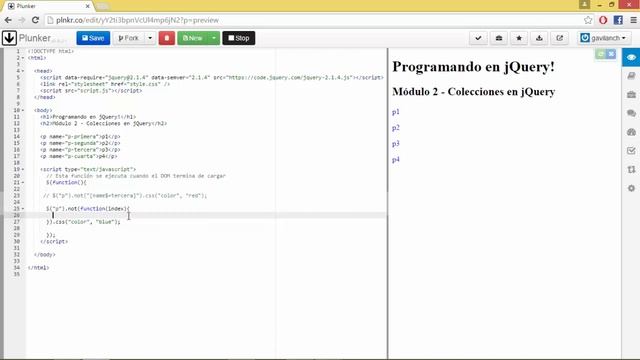Collapse the fold arrow on line 25

[23, 209]
